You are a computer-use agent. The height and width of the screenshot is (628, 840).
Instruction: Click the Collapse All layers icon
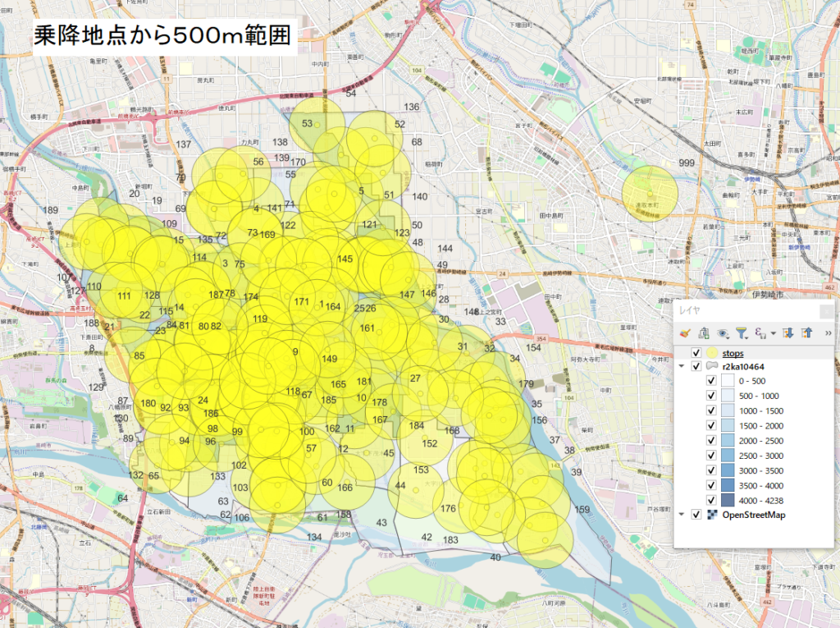point(806,333)
